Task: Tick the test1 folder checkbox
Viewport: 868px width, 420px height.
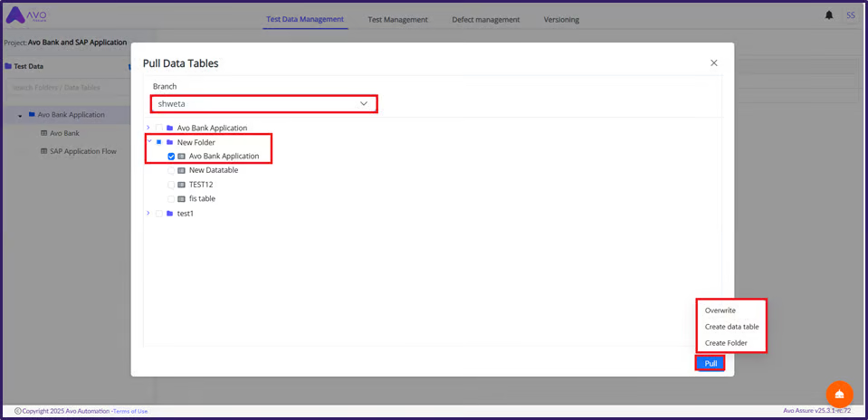Action: pos(159,214)
